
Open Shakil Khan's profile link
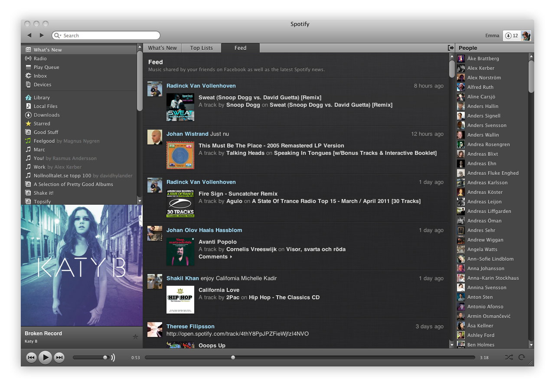coord(183,278)
